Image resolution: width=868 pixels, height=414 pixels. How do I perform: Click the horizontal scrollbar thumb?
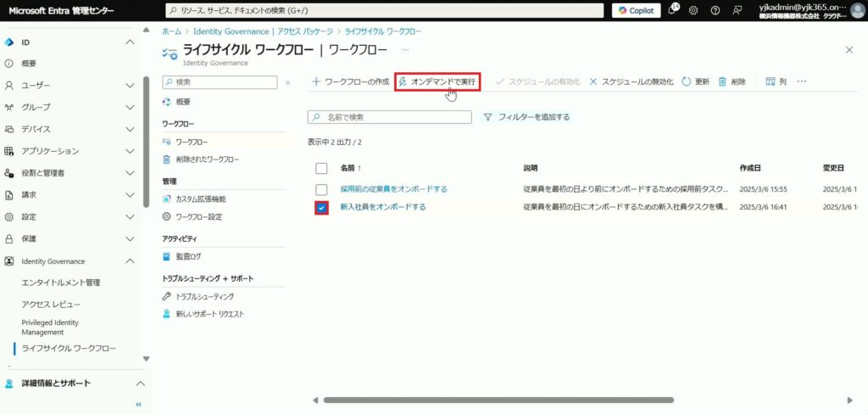498,400
